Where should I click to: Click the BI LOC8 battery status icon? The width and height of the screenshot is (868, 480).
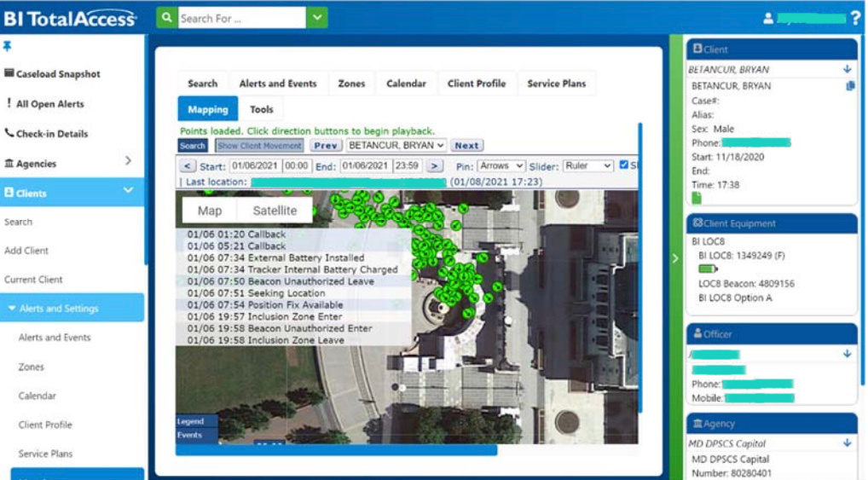coord(708,269)
